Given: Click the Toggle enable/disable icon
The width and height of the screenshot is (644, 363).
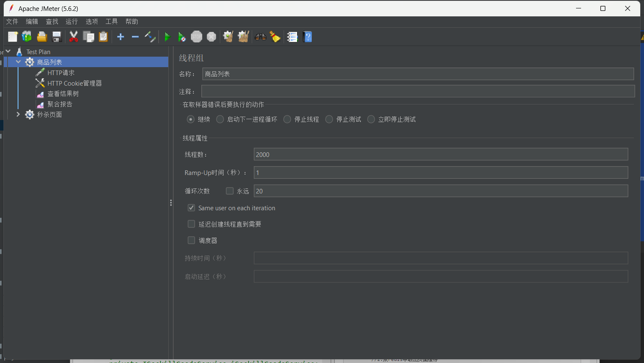Looking at the screenshot, I should 150,37.
